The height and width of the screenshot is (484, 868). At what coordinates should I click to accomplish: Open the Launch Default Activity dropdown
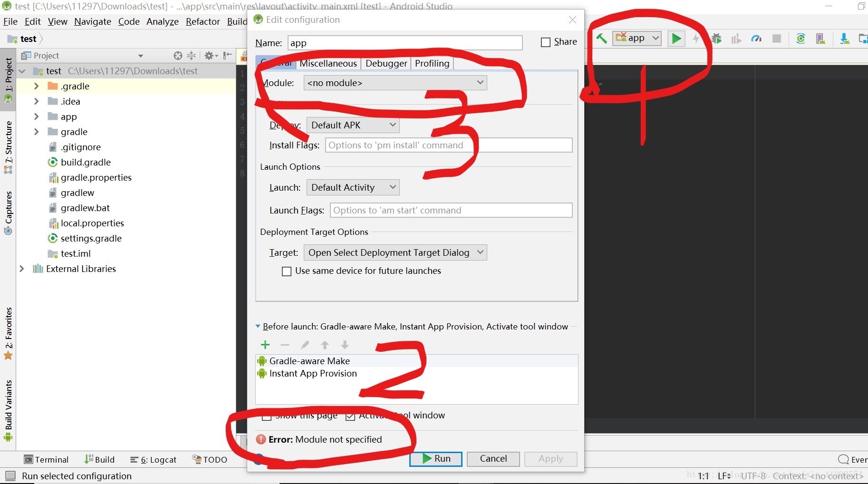tap(353, 187)
